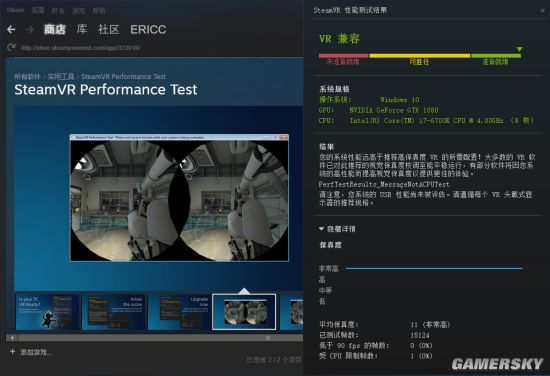
Task: Click the scrollbar left arrow under thumbnails
Action: point(12,338)
